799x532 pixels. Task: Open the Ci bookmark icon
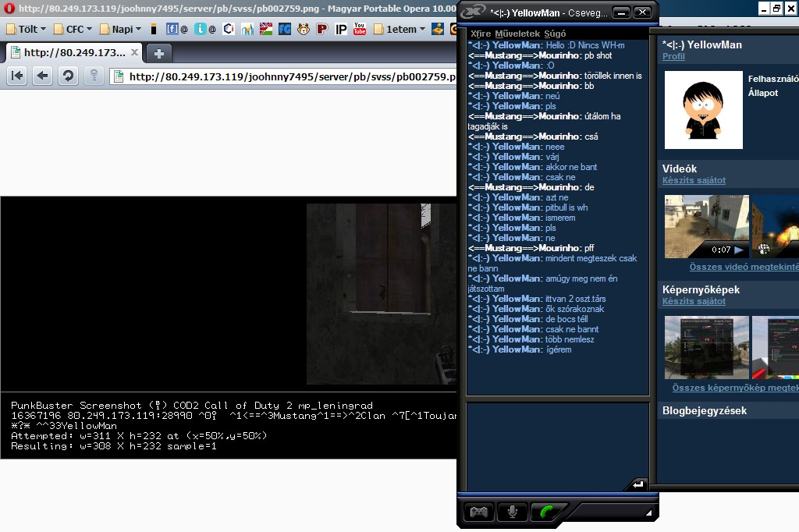[229, 29]
